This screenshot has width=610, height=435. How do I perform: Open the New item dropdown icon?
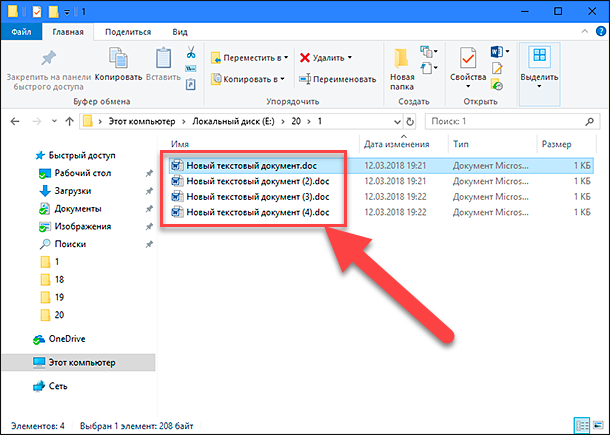point(428,51)
